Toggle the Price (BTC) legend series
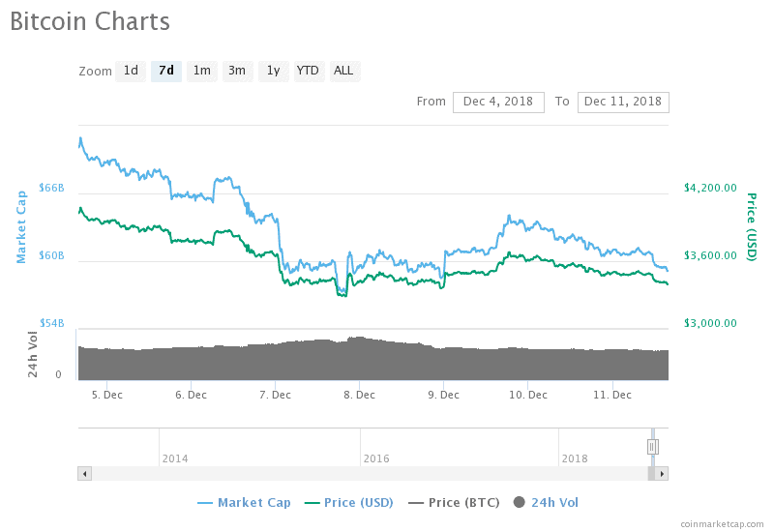The height and width of the screenshot is (532, 774). point(454,503)
